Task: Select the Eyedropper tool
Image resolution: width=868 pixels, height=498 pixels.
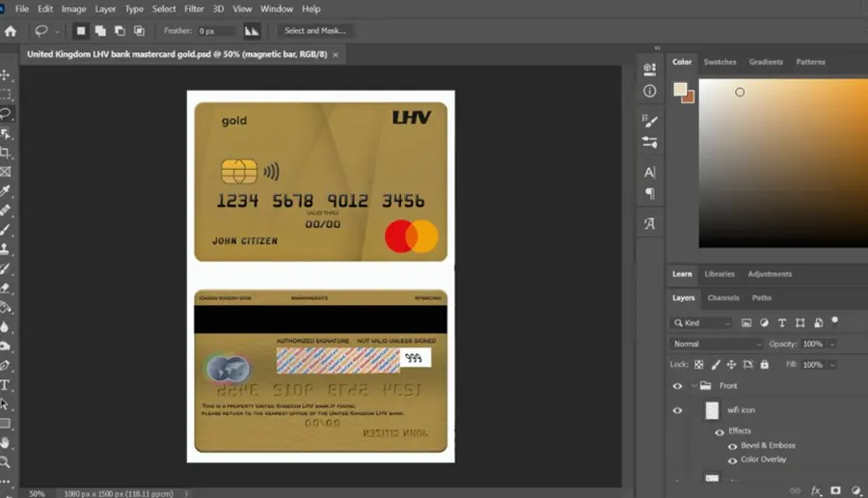Action: click(x=6, y=191)
